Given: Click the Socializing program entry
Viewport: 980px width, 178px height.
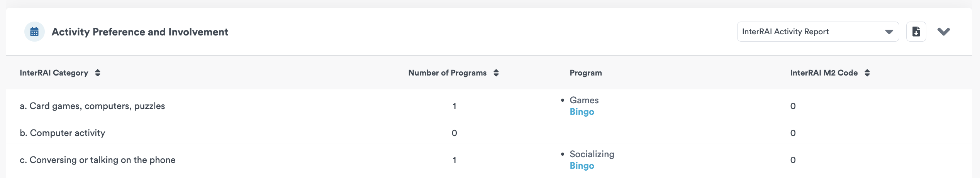Looking at the screenshot, I should 592,154.
